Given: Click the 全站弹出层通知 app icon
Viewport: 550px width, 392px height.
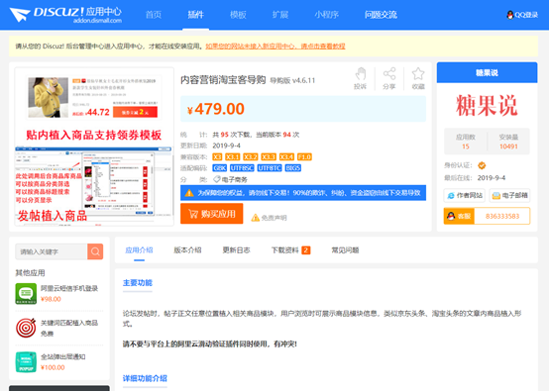Looking at the screenshot, I should (x=26, y=362).
